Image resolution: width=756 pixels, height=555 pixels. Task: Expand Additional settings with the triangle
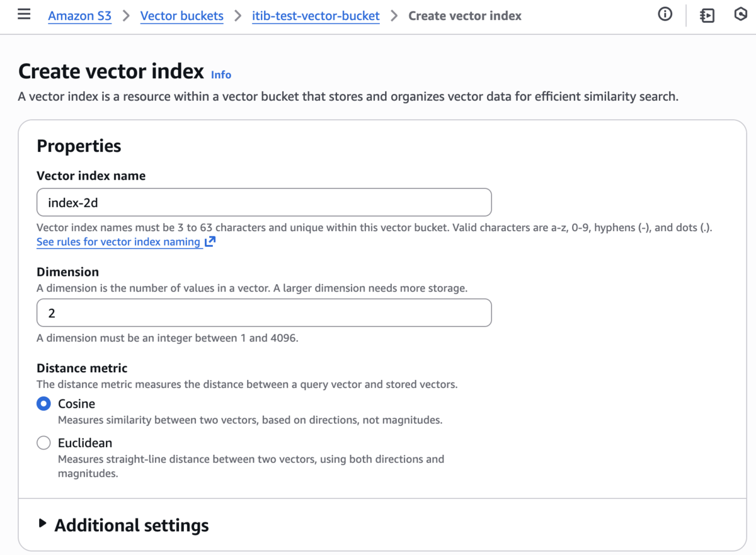[42, 523]
